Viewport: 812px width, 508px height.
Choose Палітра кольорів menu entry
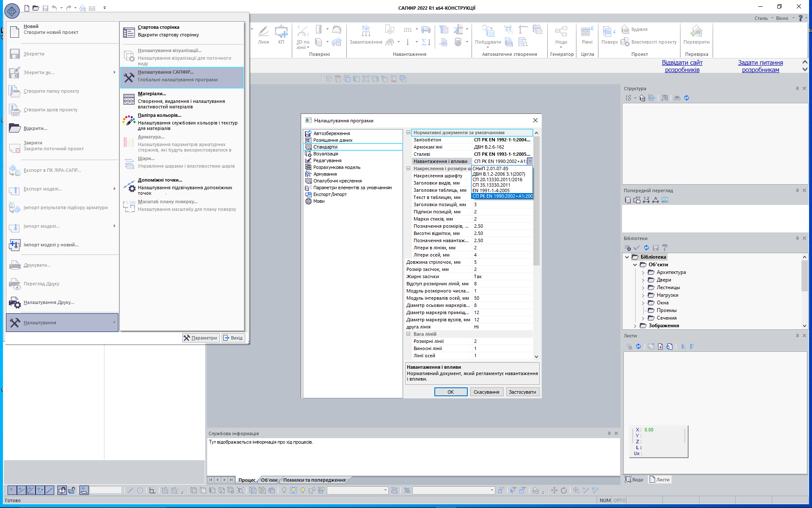159,115
